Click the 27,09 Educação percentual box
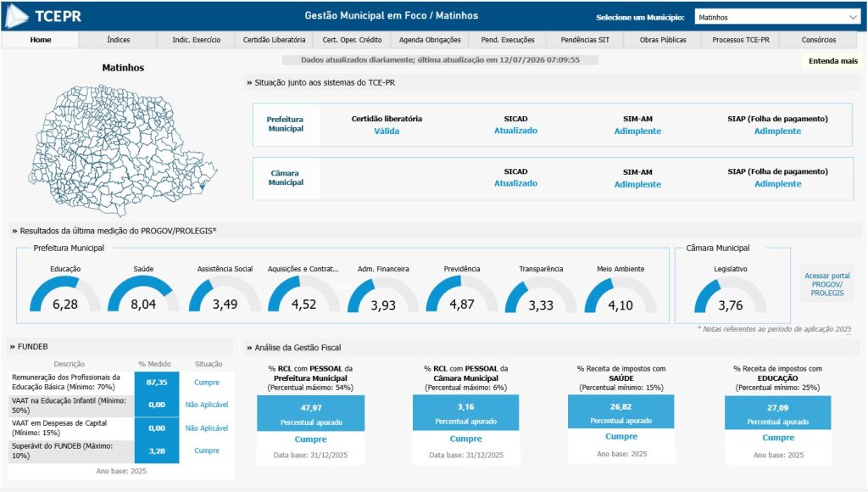The height and width of the screenshot is (492, 868). [x=778, y=412]
